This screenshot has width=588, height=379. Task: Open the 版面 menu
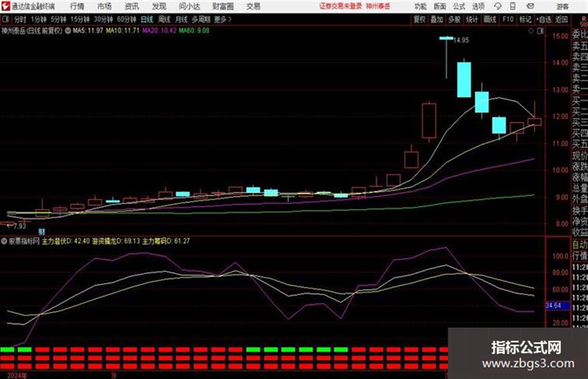(x=440, y=6)
